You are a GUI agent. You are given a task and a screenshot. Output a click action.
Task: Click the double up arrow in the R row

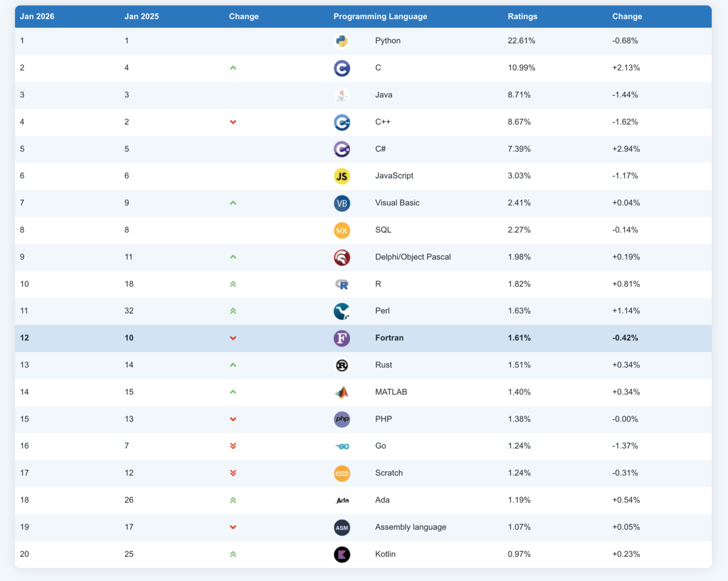(233, 284)
